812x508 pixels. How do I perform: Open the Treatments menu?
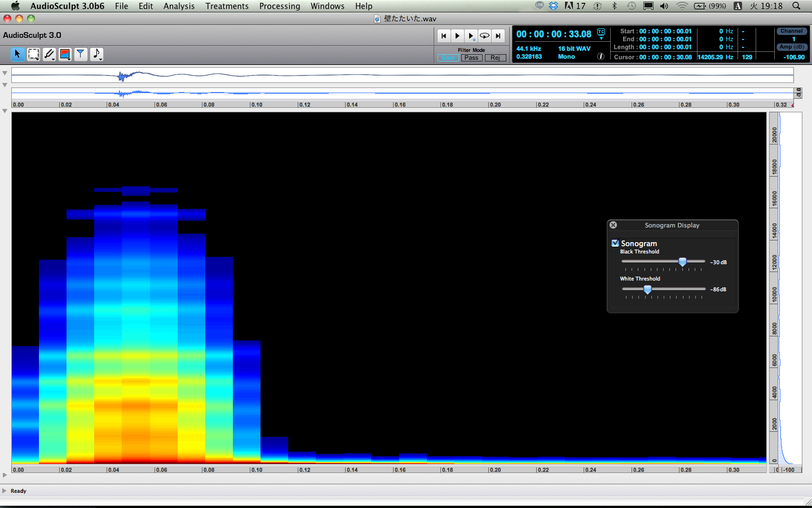pos(227,6)
